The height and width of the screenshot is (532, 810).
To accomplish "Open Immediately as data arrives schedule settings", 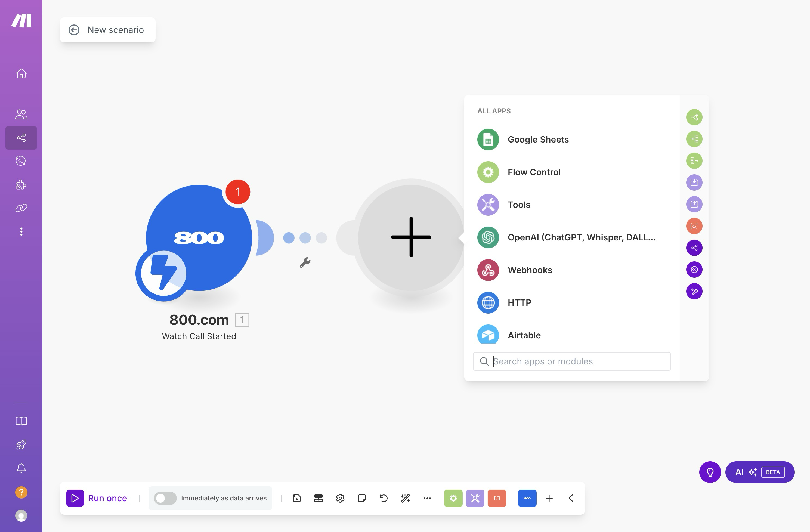I will point(224,498).
